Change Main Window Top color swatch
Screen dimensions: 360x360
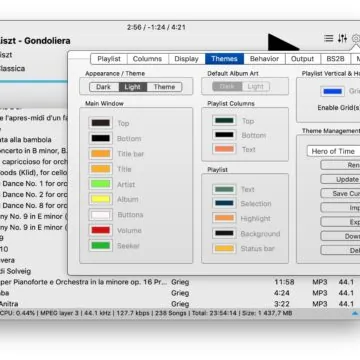[101, 123]
